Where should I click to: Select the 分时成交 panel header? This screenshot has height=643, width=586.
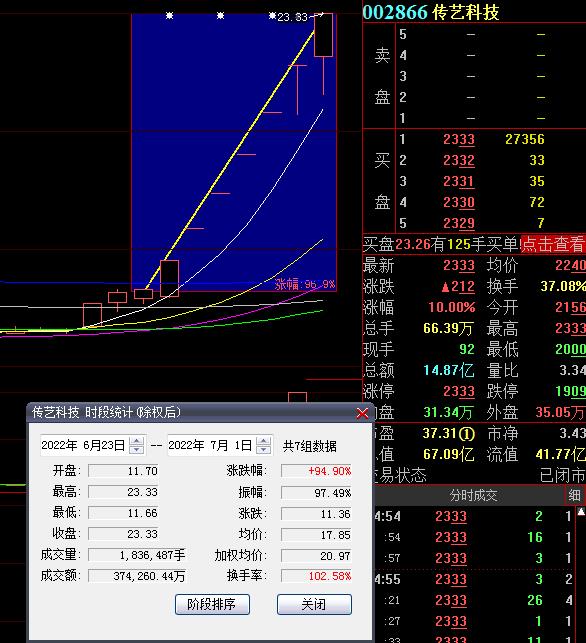(x=473, y=495)
